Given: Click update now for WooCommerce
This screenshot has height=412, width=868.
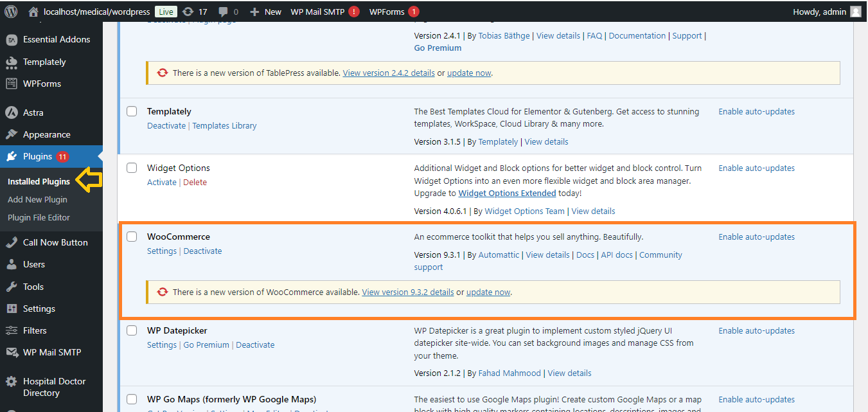Looking at the screenshot, I should 488,292.
